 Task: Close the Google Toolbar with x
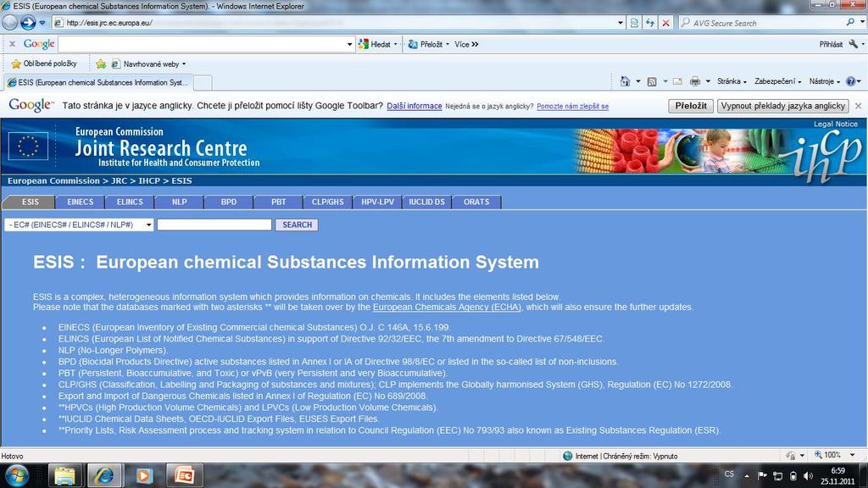click(12, 44)
